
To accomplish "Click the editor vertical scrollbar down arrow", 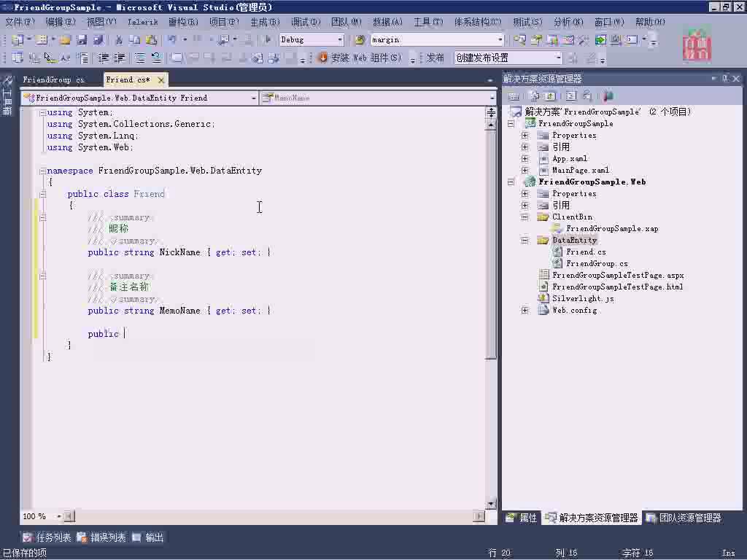I will (491, 505).
